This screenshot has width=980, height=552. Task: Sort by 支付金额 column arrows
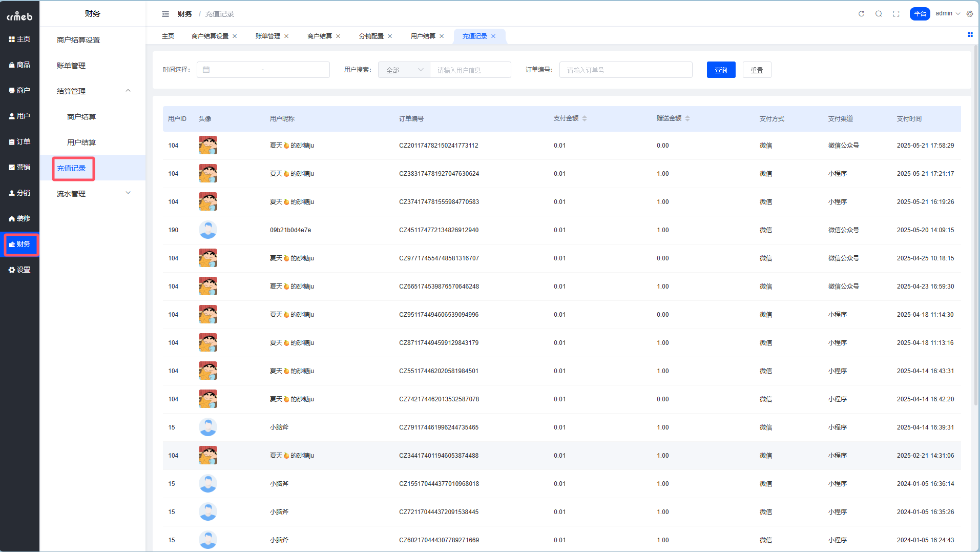[585, 118]
